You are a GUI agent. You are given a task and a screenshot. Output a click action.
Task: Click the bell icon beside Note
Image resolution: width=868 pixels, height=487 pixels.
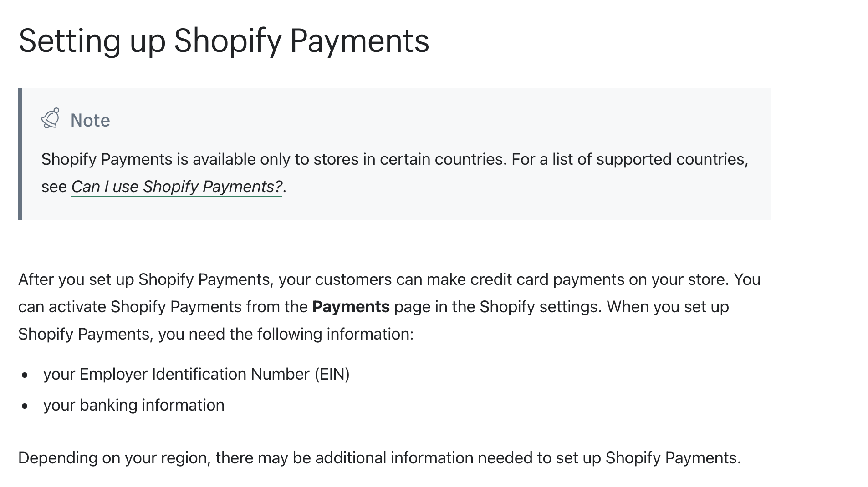coord(50,119)
